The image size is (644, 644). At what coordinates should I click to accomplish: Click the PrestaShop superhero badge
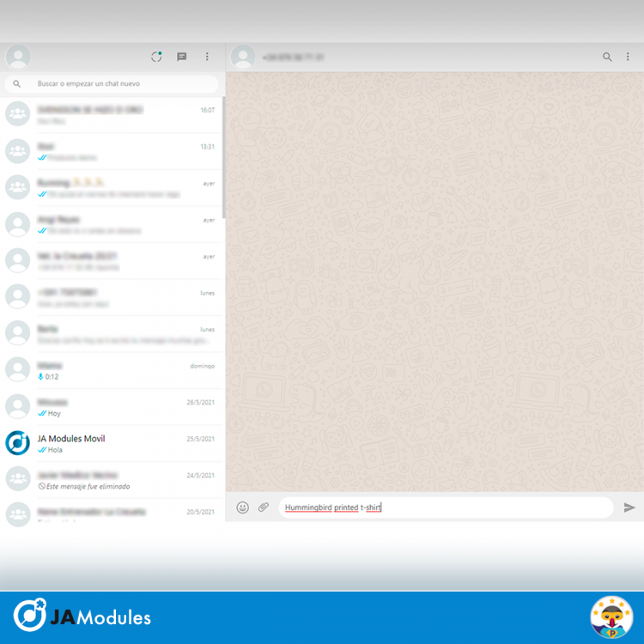click(611, 617)
